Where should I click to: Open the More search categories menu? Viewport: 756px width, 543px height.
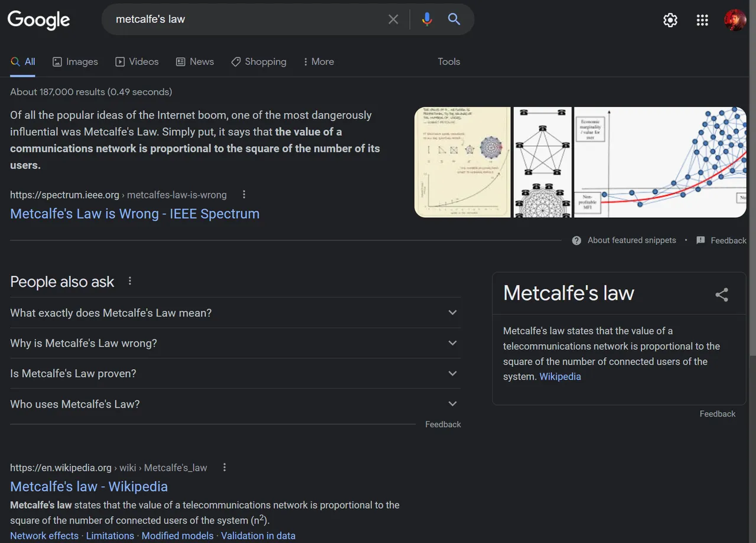(318, 61)
